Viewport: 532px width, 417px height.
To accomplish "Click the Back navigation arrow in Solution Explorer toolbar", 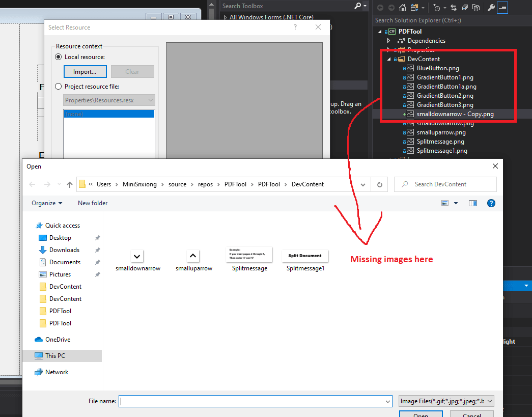I will pyautogui.click(x=381, y=8).
